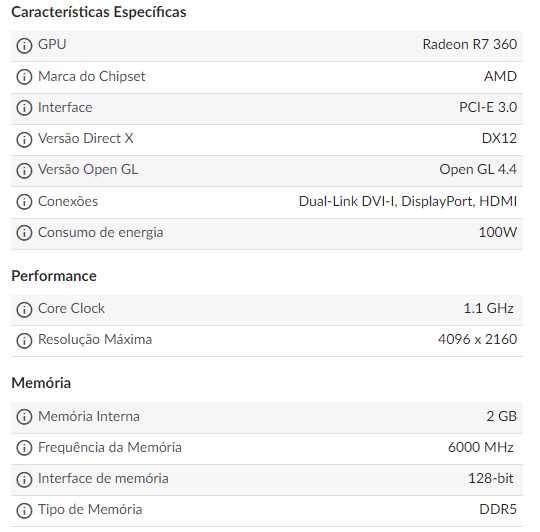Open info icon beside Memória Interna

(24, 417)
